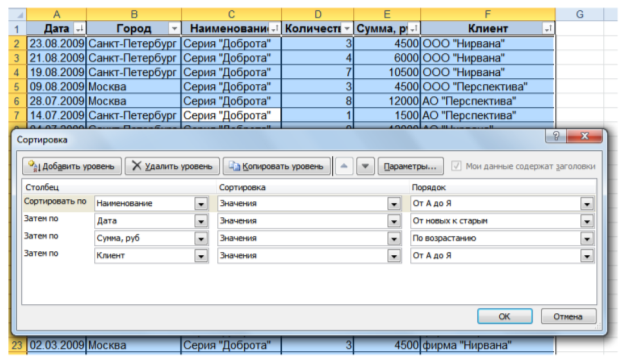
Task: Click the Добавить уровень button
Action: (72, 166)
